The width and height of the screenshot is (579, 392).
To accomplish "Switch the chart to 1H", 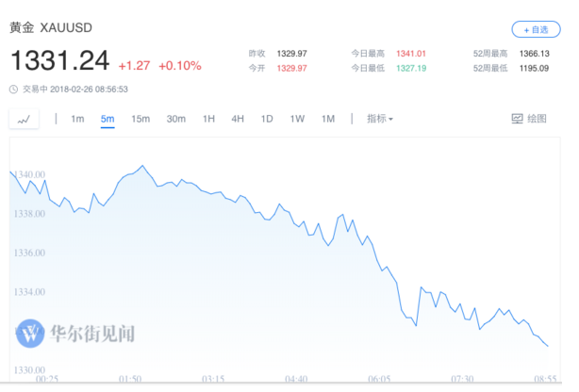I will (x=208, y=119).
